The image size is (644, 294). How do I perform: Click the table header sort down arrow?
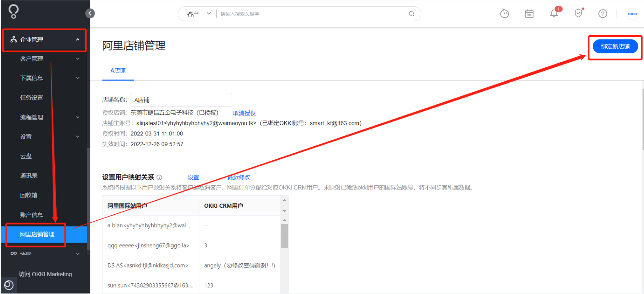coord(284,211)
